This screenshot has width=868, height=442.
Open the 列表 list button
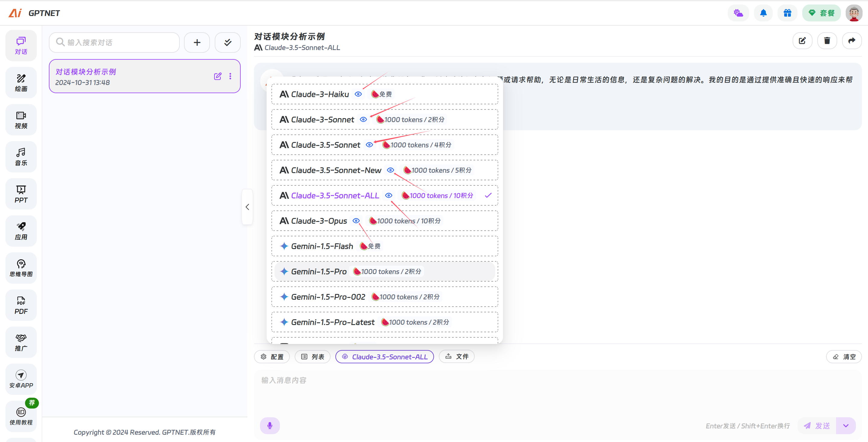(312, 357)
